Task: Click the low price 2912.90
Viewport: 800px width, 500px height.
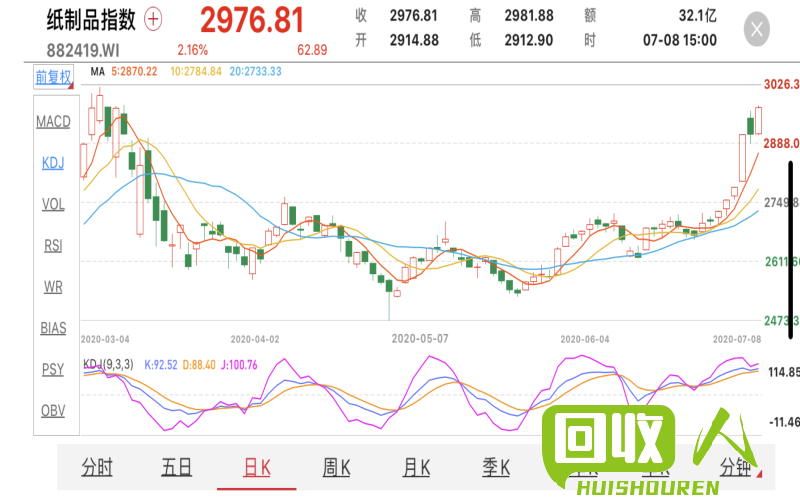Action: click(x=529, y=40)
